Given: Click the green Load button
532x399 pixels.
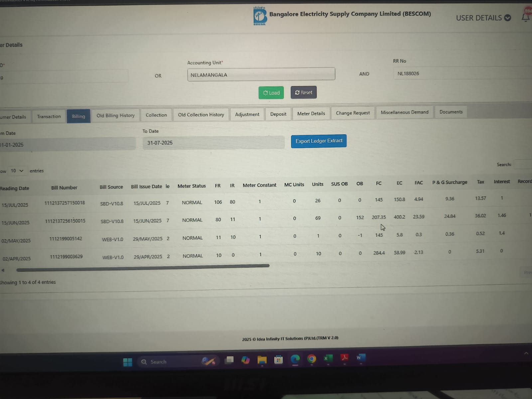Looking at the screenshot, I should click(271, 93).
